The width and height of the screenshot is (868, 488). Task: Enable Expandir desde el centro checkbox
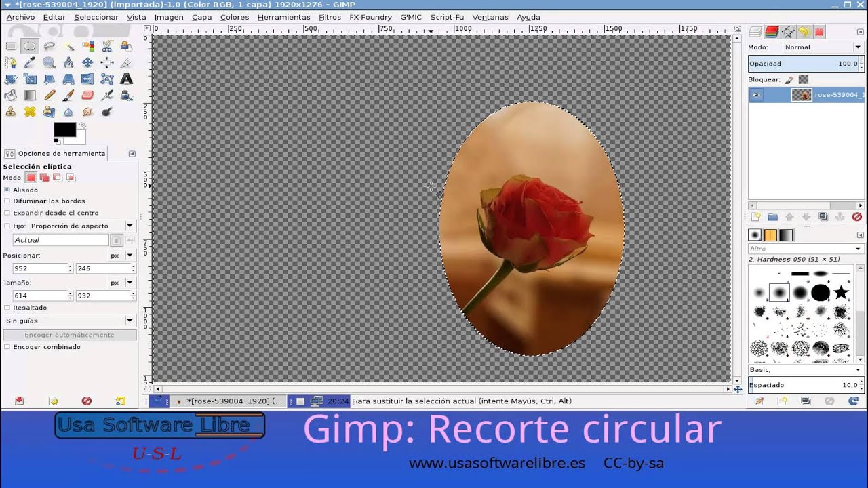(x=7, y=213)
